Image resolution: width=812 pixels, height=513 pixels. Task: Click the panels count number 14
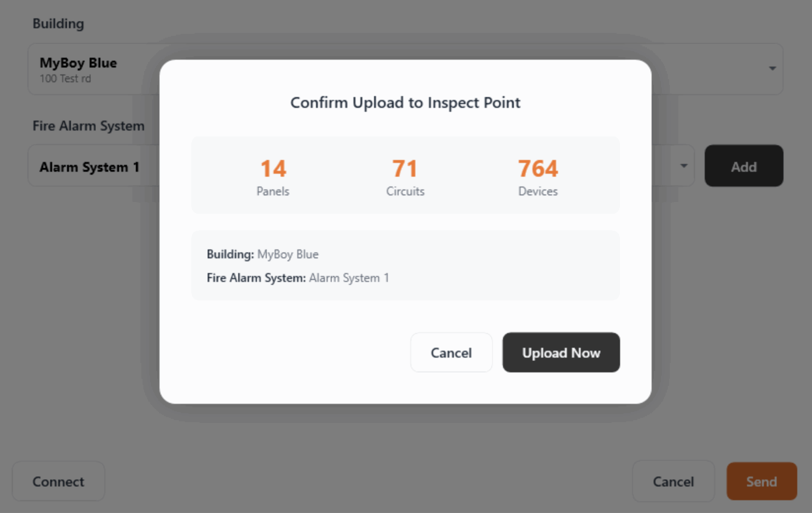tap(273, 169)
